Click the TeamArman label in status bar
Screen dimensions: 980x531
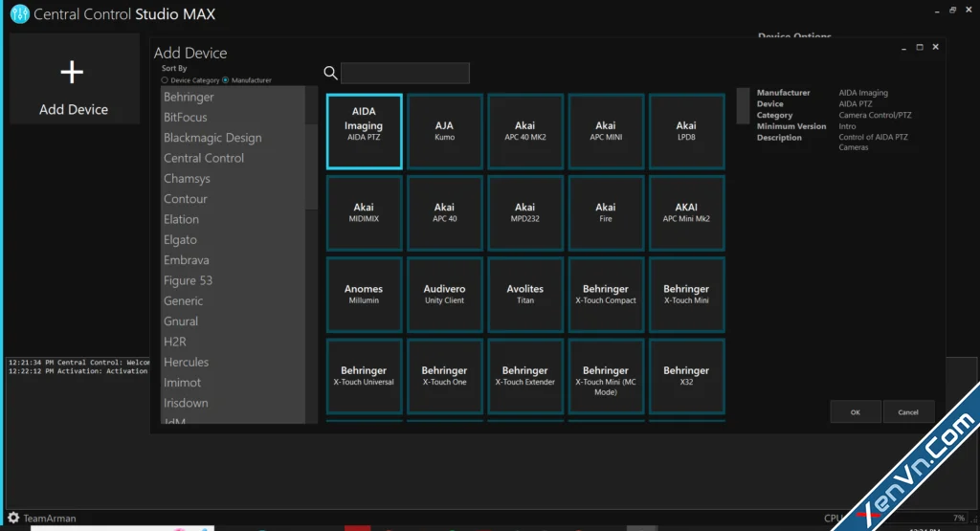click(x=50, y=518)
